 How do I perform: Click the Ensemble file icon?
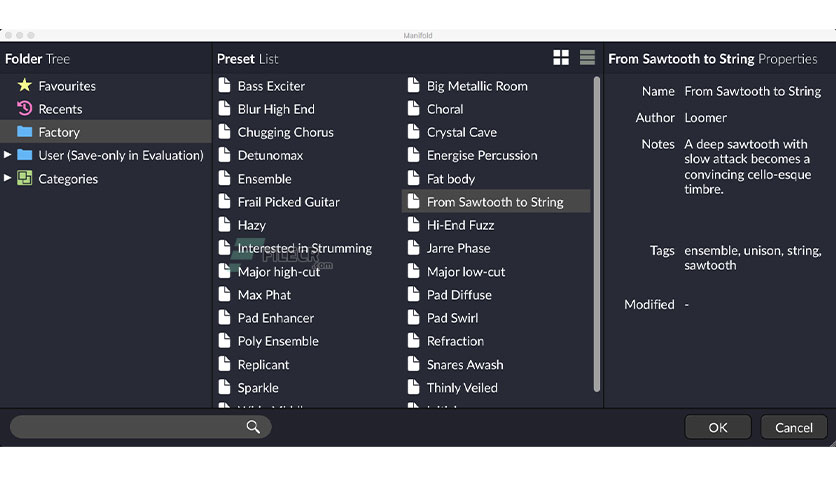click(x=224, y=179)
